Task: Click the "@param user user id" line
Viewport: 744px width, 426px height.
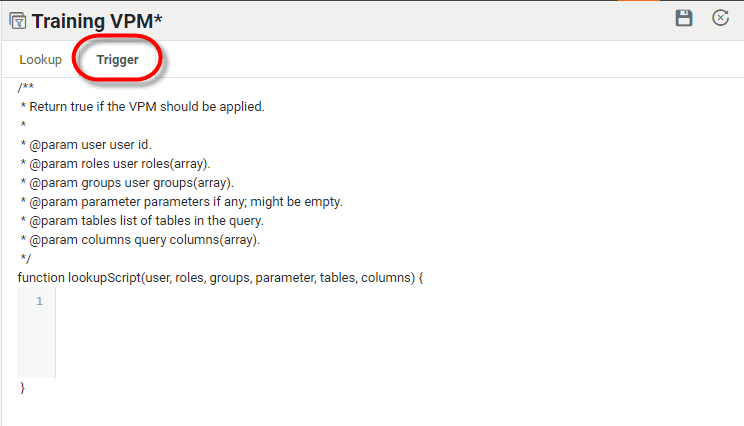Action: 86,144
